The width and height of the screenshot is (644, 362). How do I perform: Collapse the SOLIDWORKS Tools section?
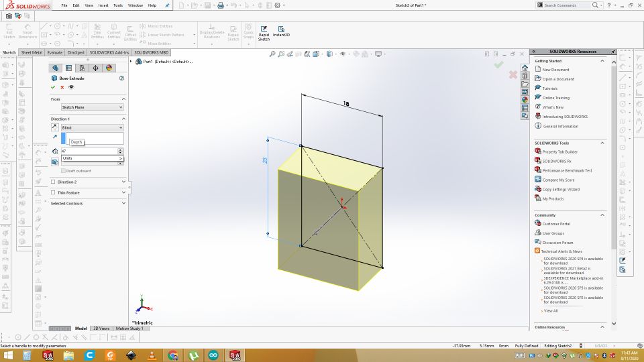[602, 143]
